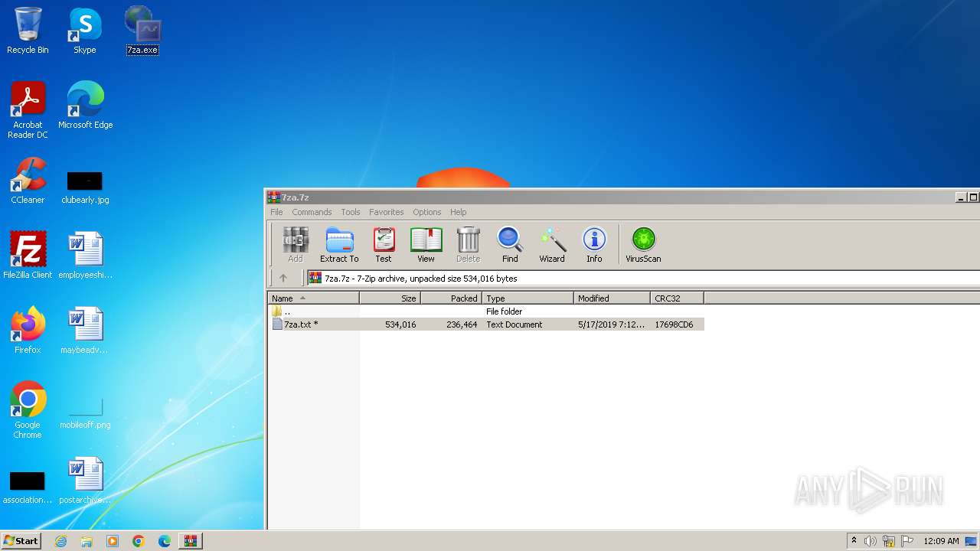Open File Explorer from taskbar
Image resolution: width=980 pixels, height=551 pixels.
(87, 541)
